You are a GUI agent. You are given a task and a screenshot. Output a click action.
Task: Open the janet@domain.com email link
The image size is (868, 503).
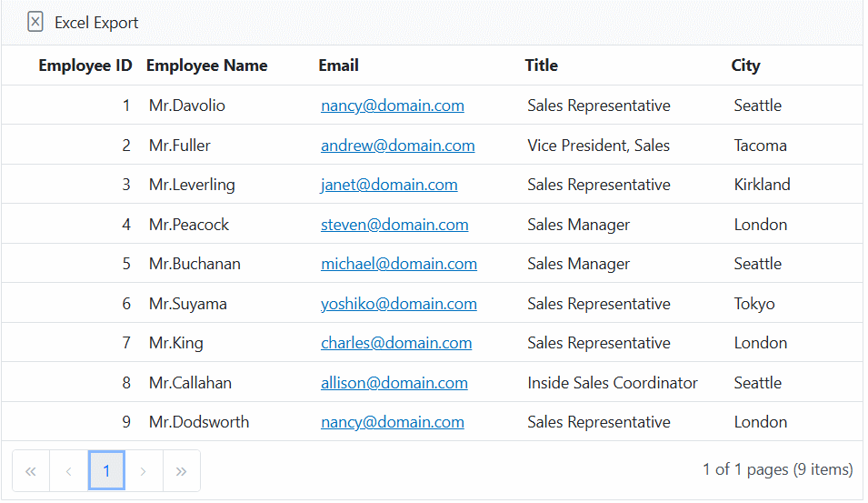[x=389, y=185]
